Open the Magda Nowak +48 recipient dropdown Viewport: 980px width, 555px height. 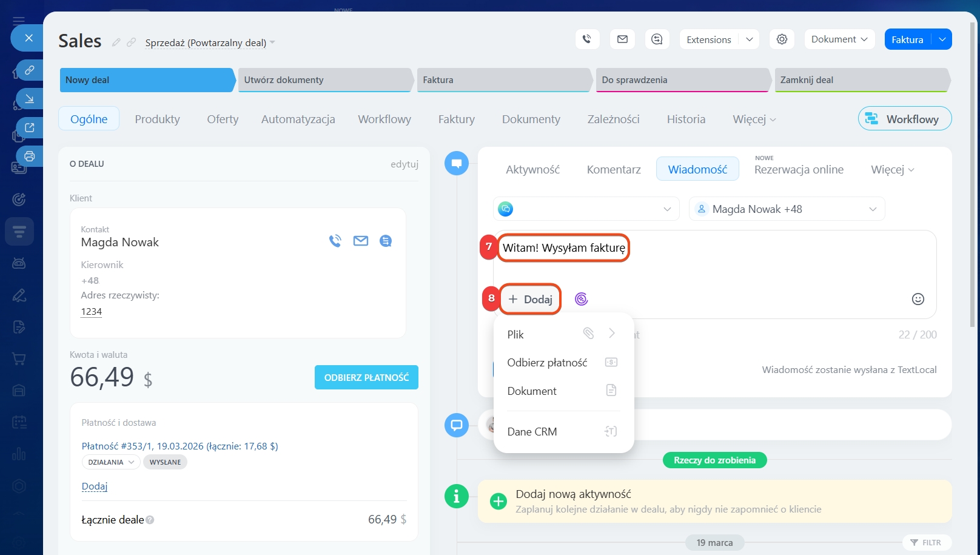pos(787,209)
